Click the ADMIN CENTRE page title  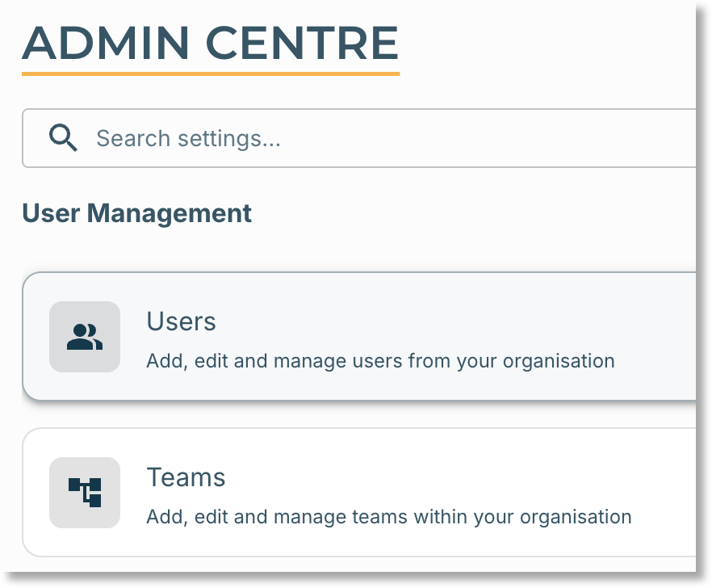[210, 43]
